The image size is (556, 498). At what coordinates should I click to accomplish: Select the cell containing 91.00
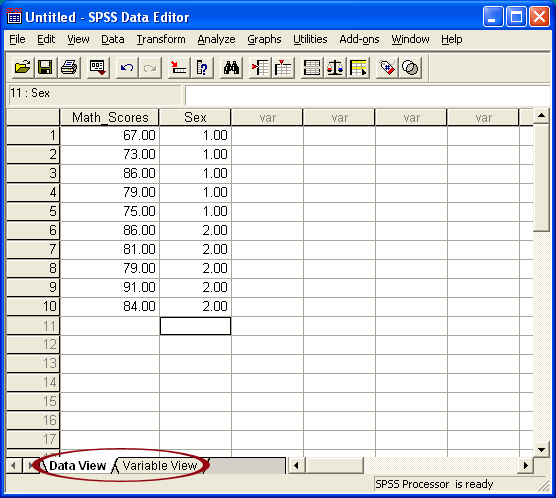pyautogui.click(x=110, y=287)
